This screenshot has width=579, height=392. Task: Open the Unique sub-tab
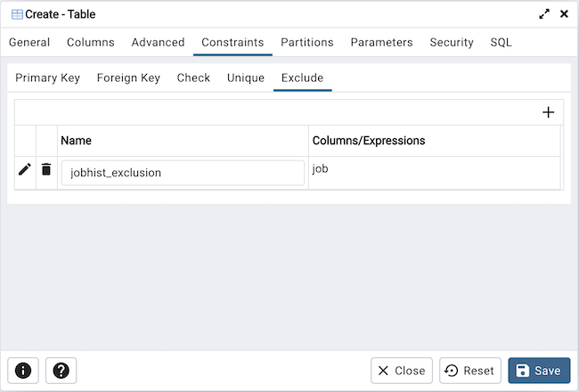coord(246,78)
